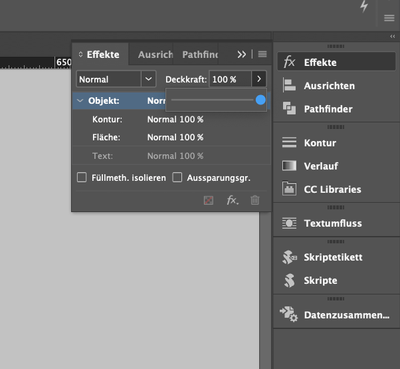Open the Skripte panel icon
The width and height of the screenshot is (400, 369).
coord(289,280)
